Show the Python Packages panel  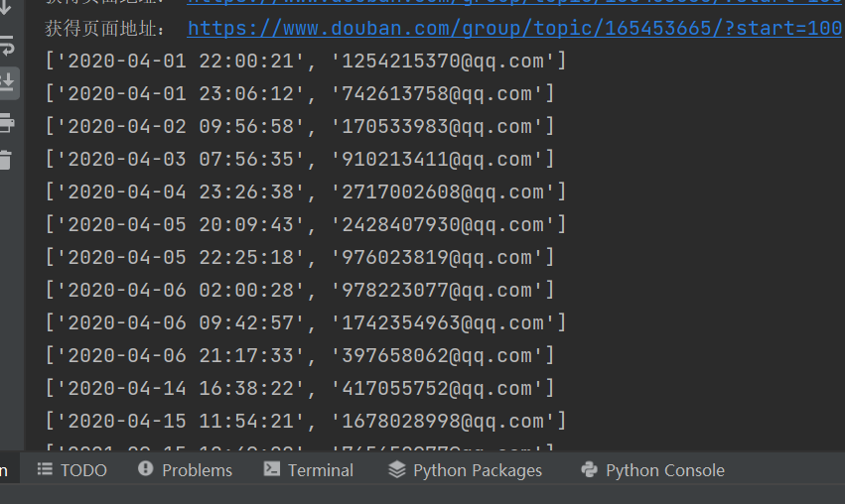tap(466, 470)
